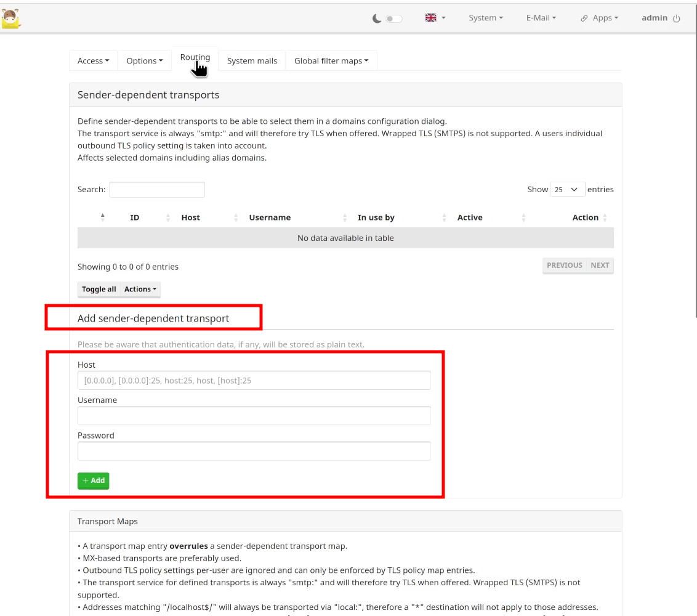Open the Actions dropdown button
Screen dimensions: 697x616
coord(140,289)
